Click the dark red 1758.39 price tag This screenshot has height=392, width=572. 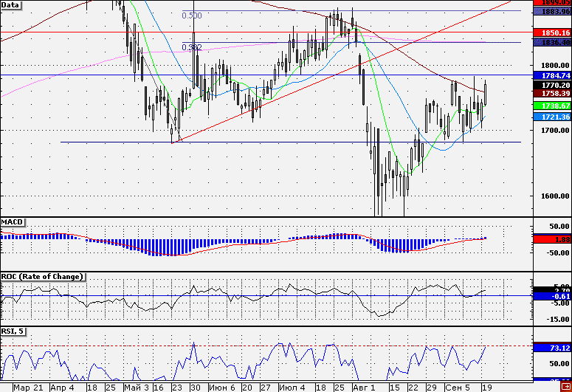coord(552,94)
